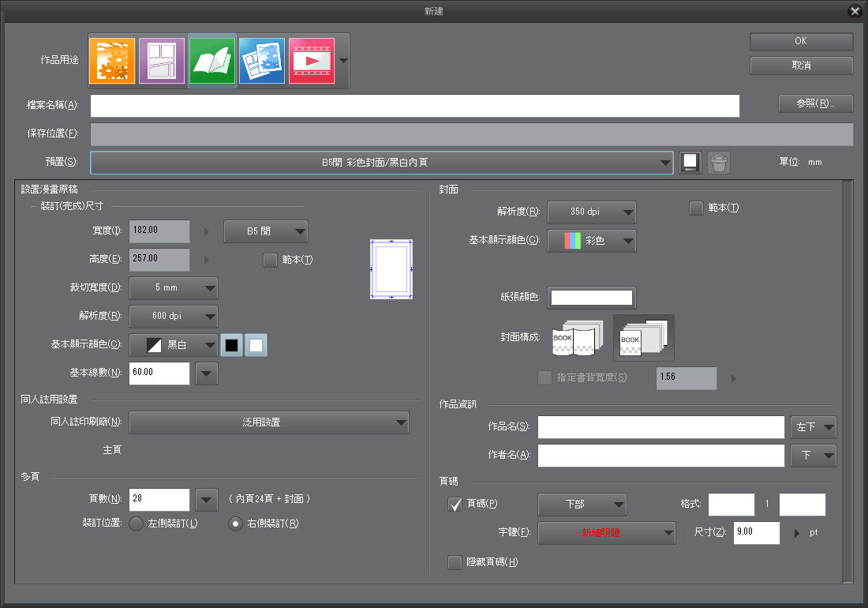Viewport: 868px width, 608px height.
Task: Click the OK button
Action: (x=801, y=42)
